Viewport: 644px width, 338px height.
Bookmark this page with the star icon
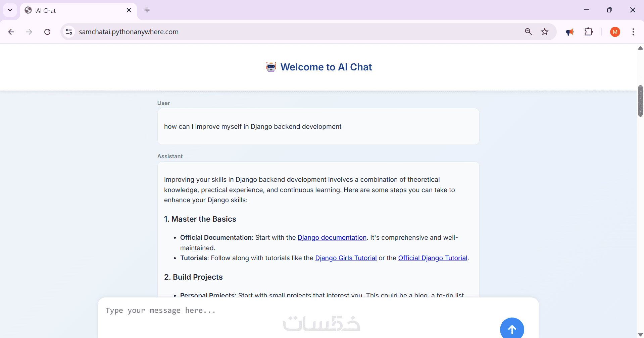point(544,32)
